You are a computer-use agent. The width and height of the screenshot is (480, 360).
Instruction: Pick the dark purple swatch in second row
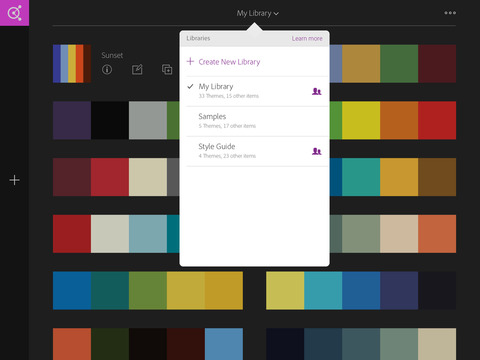[x=72, y=120]
